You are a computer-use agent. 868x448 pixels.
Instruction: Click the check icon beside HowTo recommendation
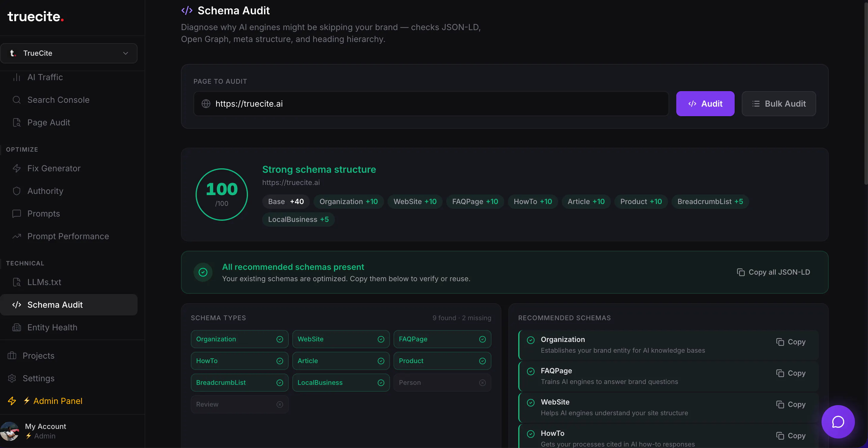tap(531, 434)
